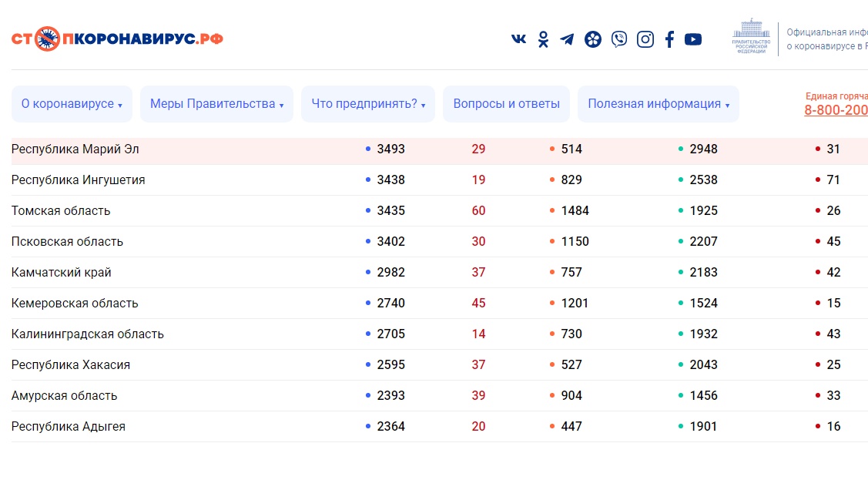
Task: Expand the 'О коронавирусе' dropdown menu
Action: tap(72, 104)
